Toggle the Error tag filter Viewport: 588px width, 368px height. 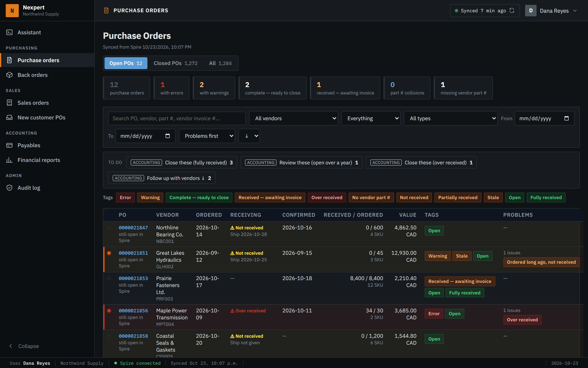click(x=125, y=197)
